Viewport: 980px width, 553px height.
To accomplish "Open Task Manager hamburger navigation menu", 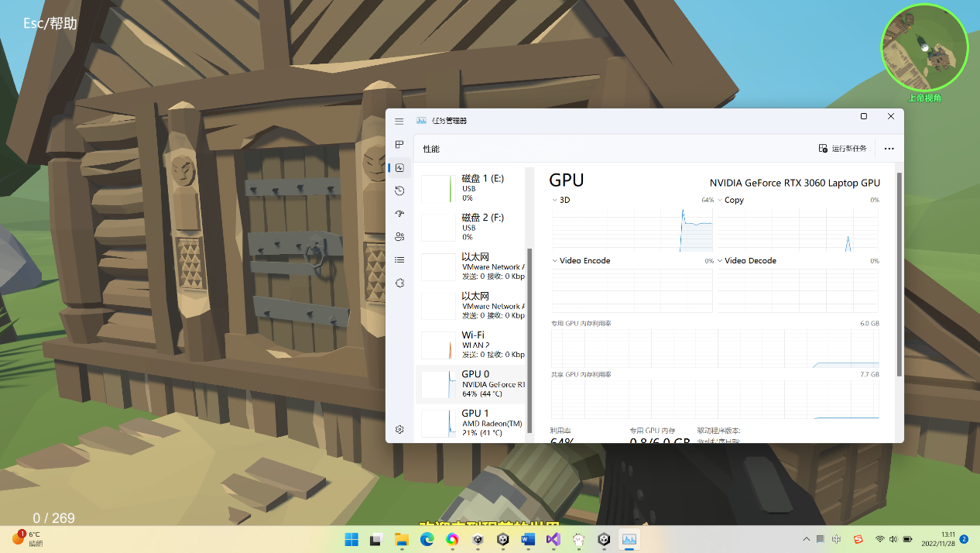I will [x=399, y=121].
